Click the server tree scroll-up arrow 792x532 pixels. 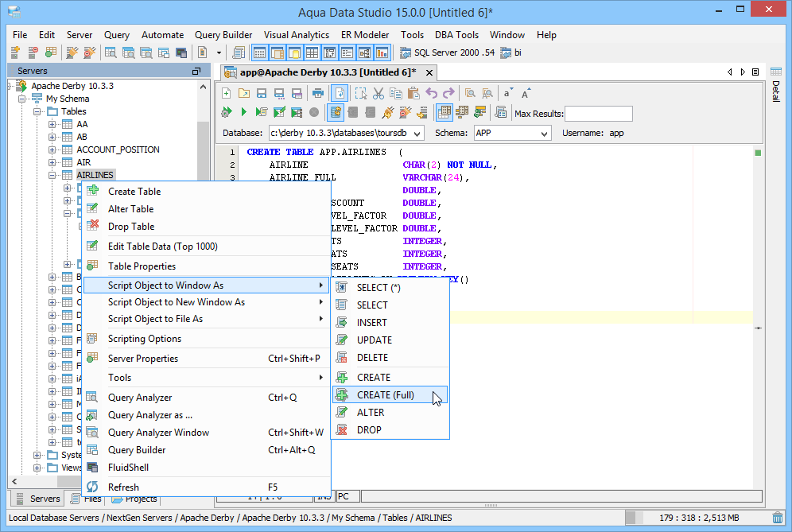click(203, 87)
